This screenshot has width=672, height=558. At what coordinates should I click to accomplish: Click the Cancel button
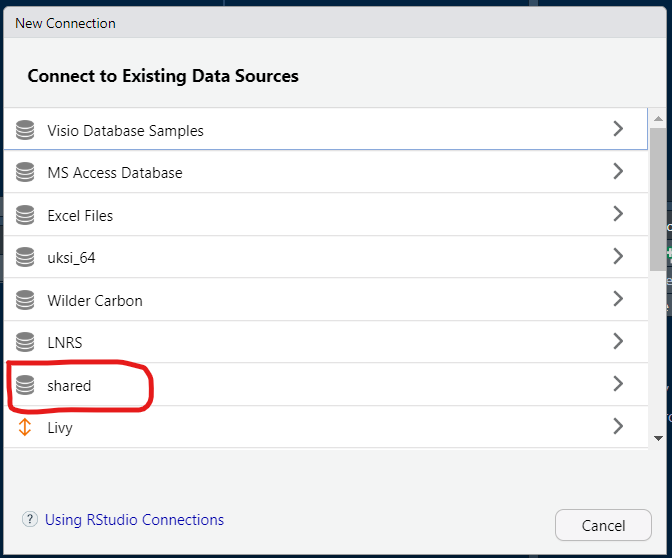point(603,525)
